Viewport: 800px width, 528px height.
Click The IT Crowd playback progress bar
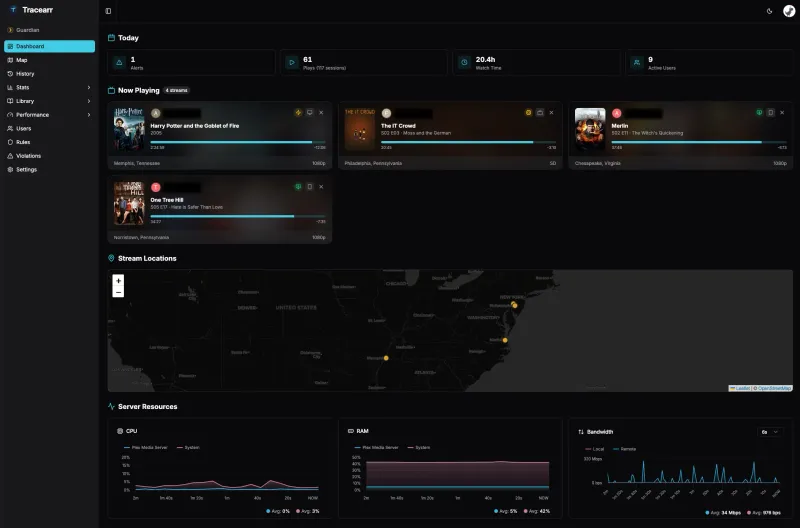(x=468, y=142)
